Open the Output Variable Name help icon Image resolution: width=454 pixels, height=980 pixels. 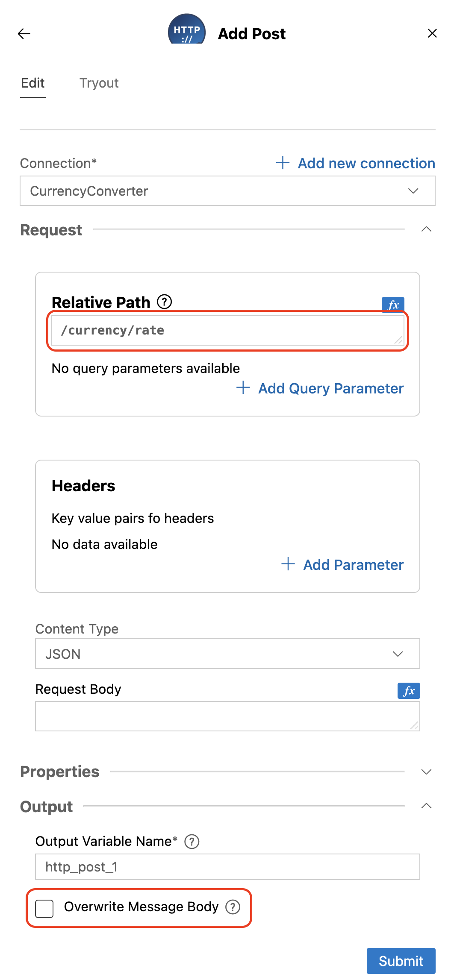click(192, 842)
